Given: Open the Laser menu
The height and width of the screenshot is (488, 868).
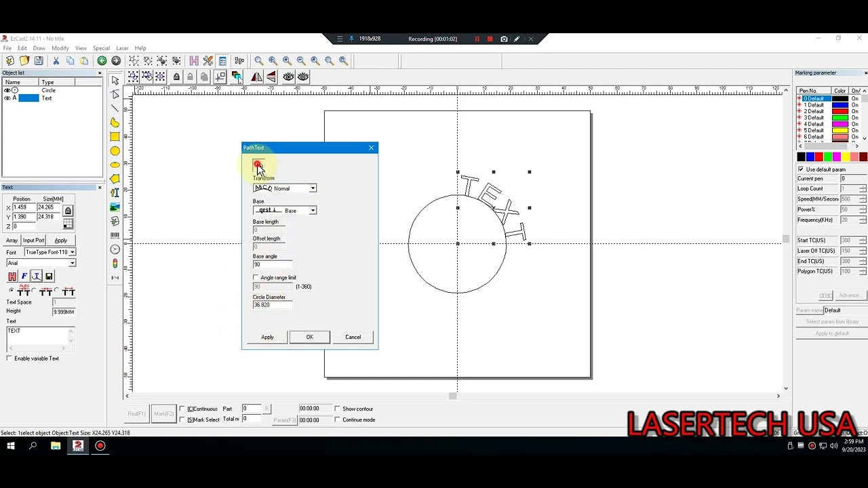Looking at the screenshot, I should point(122,48).
